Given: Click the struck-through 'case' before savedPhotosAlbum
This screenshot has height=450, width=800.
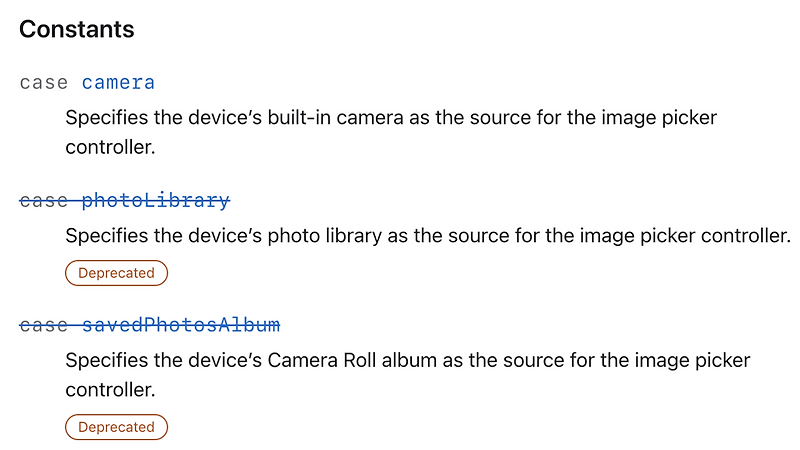Looking at the screenshot, I should (x=43, y=324).
